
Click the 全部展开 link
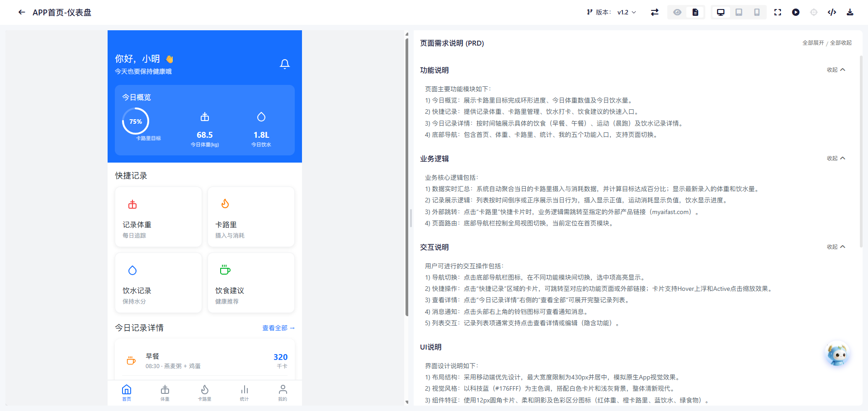point(813,43)
